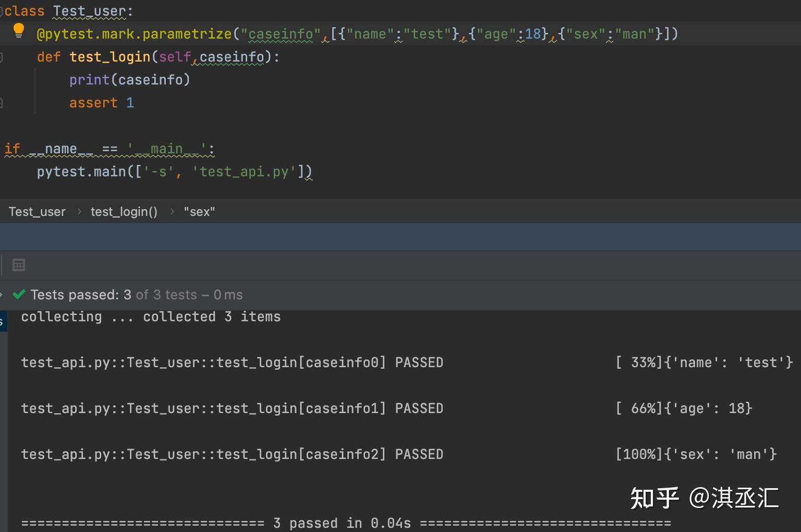Click the assert 1 statement
The height and width of the screenshot is (532, 801).
point(102,103)
